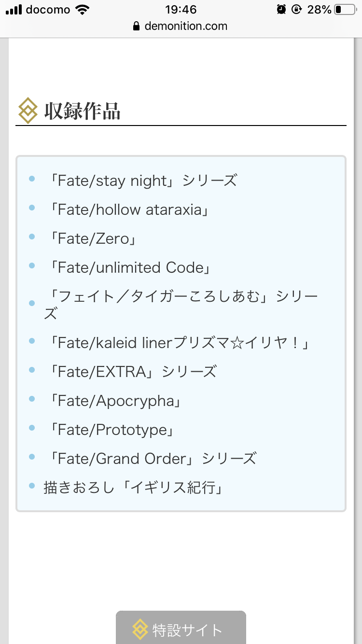
Task: Select the 「Fate/stay night」シリーズ list item
Action: coord(140,181)
